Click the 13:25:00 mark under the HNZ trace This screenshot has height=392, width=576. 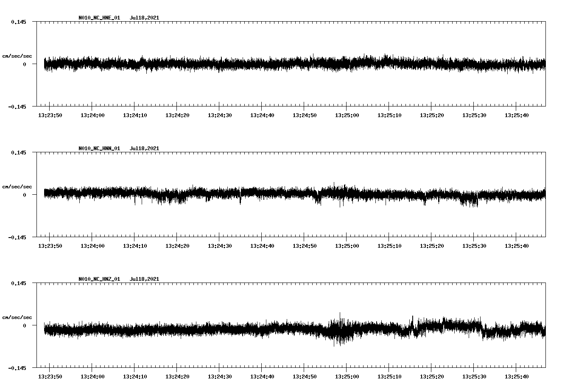click(348, 375)
